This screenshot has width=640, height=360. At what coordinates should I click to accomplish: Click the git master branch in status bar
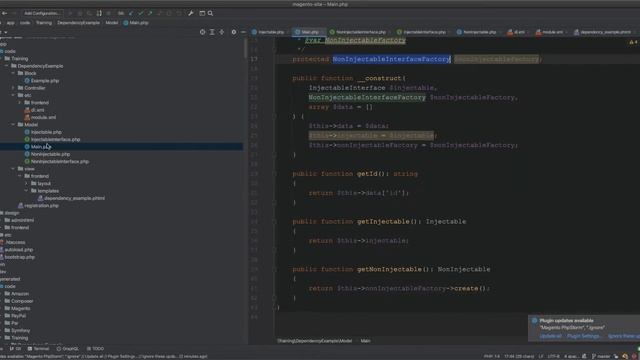pos(601,356)
